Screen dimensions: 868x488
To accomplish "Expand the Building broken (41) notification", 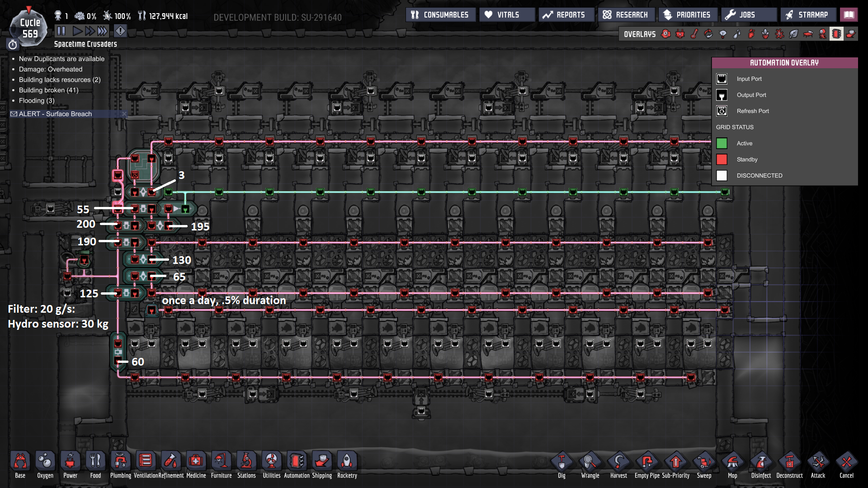I will [48, 90].
